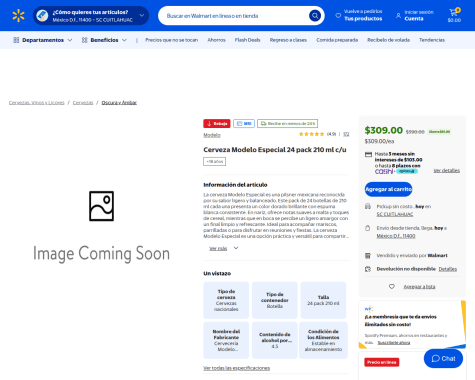Screen dimensions: 475x380
Task: Click the Cashi logo
Action: tap(384, 171)
